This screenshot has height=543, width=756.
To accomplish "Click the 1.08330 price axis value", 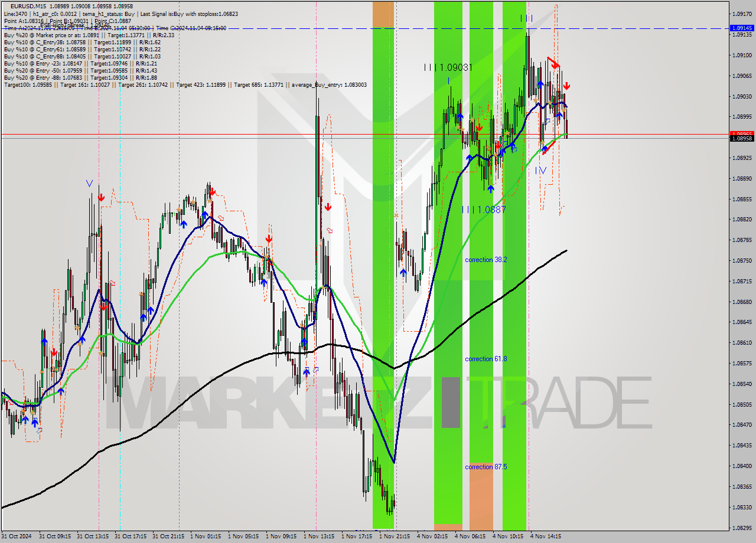I will click(x=742, y=508).
